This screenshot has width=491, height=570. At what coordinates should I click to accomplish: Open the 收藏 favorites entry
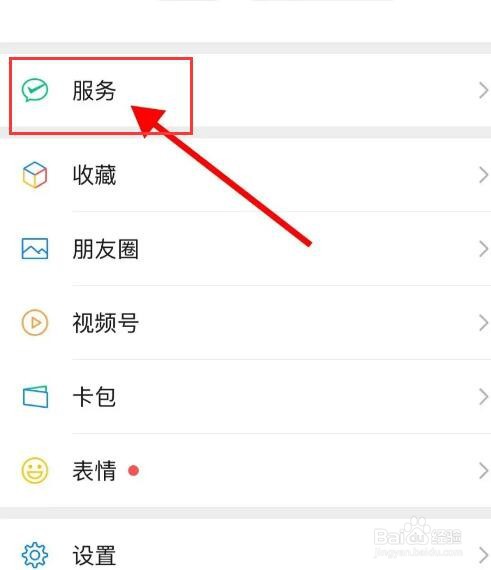click(245, 175)
